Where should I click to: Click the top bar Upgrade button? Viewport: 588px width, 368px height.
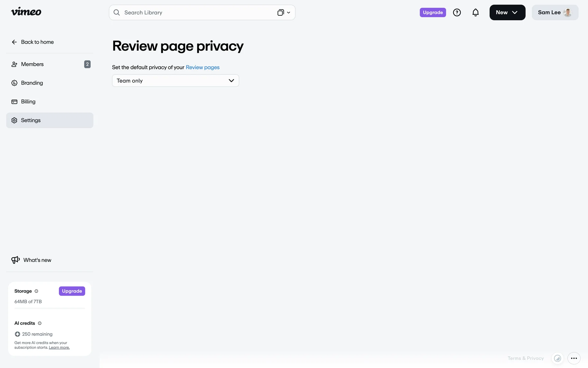(x=432, y=13)
